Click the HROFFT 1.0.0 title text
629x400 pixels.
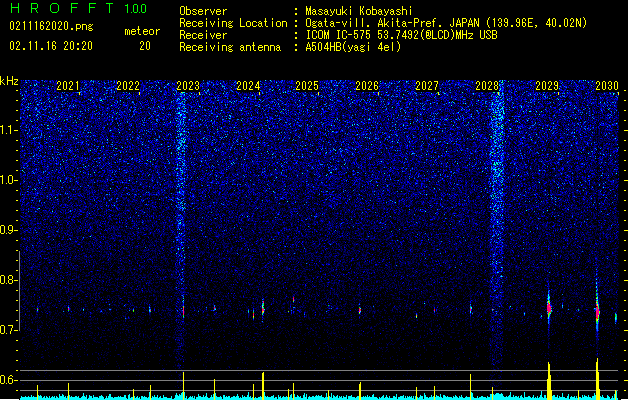click(x=79, y=8)
